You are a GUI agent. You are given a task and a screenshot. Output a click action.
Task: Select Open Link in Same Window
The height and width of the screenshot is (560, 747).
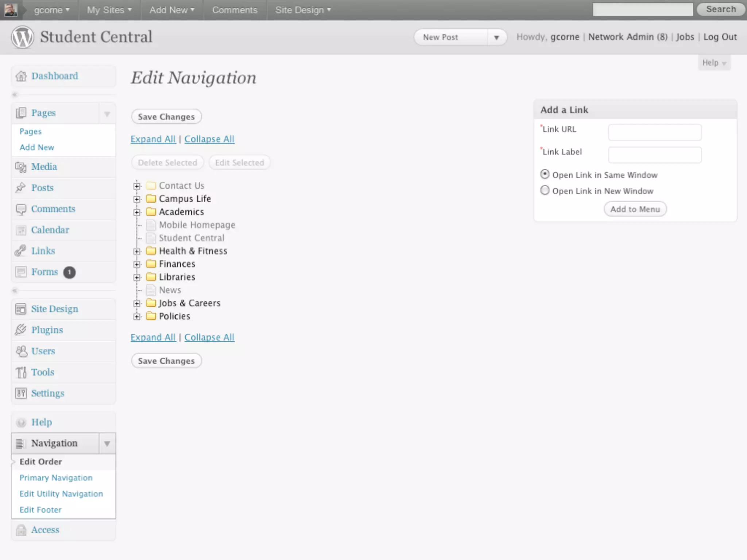(x=545, y=174)
